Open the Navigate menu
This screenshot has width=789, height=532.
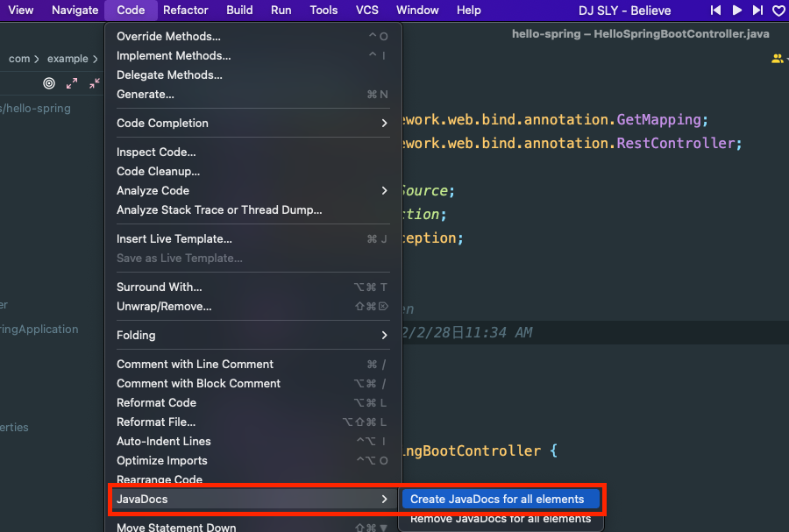coord(75,10)
